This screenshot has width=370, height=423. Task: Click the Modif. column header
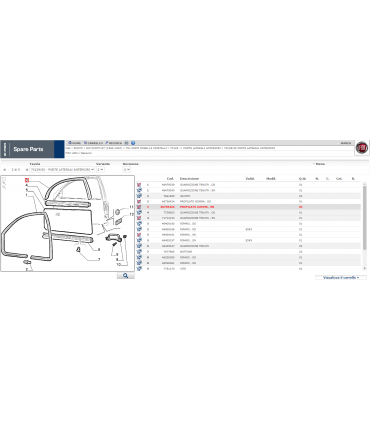[271, 179]
